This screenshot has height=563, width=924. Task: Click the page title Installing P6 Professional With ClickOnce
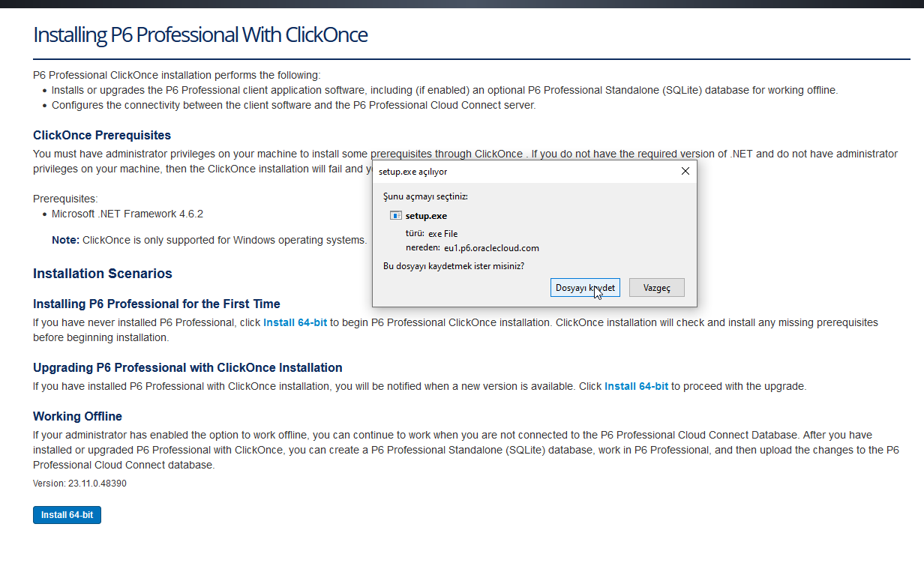(x=200, y=35)
